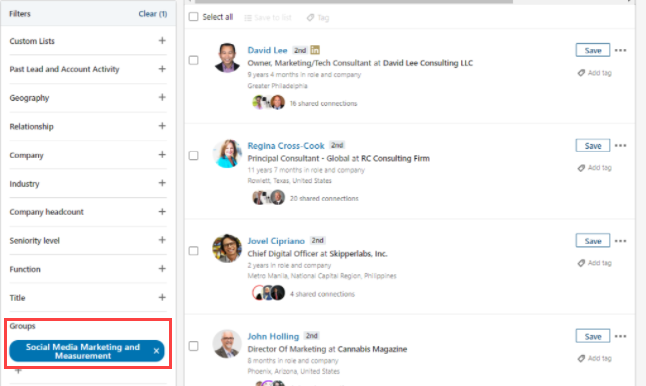View Regina Cross-Cook's 20 shared connections

click(x=324, y=199)
